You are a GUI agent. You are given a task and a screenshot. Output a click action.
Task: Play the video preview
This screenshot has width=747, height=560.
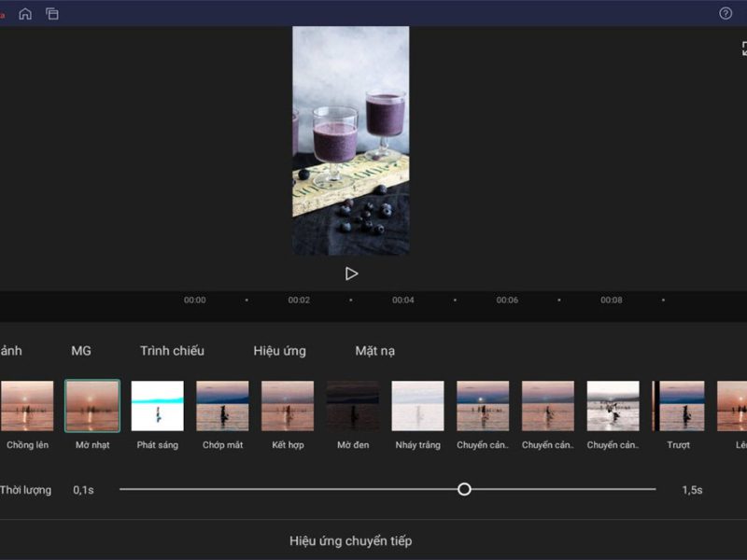[x=351, y=273]
